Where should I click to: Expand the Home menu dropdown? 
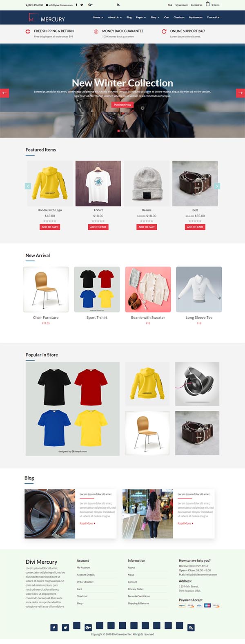click(98, 18)
